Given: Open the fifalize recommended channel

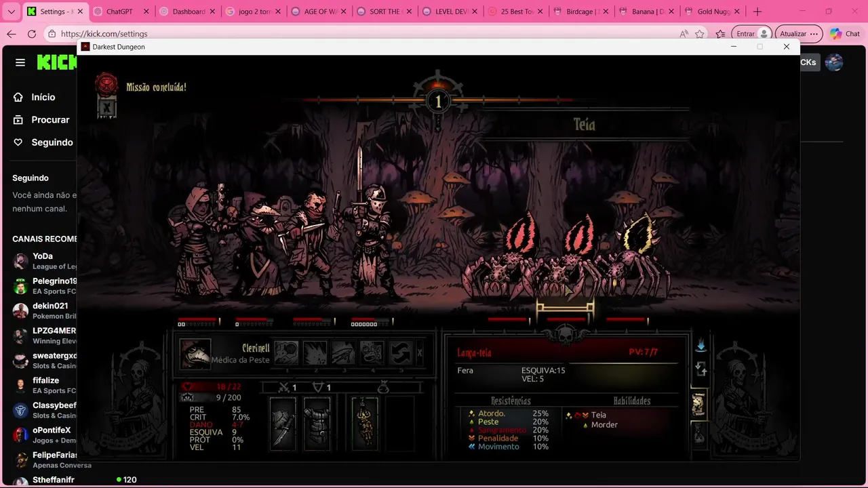Looking at the screenshot, I should [44, 385].
